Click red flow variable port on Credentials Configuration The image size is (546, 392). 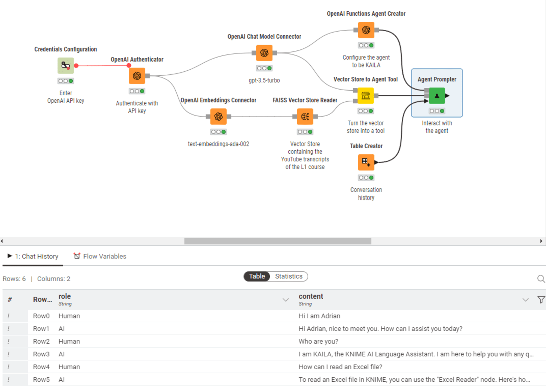point(76,66)
